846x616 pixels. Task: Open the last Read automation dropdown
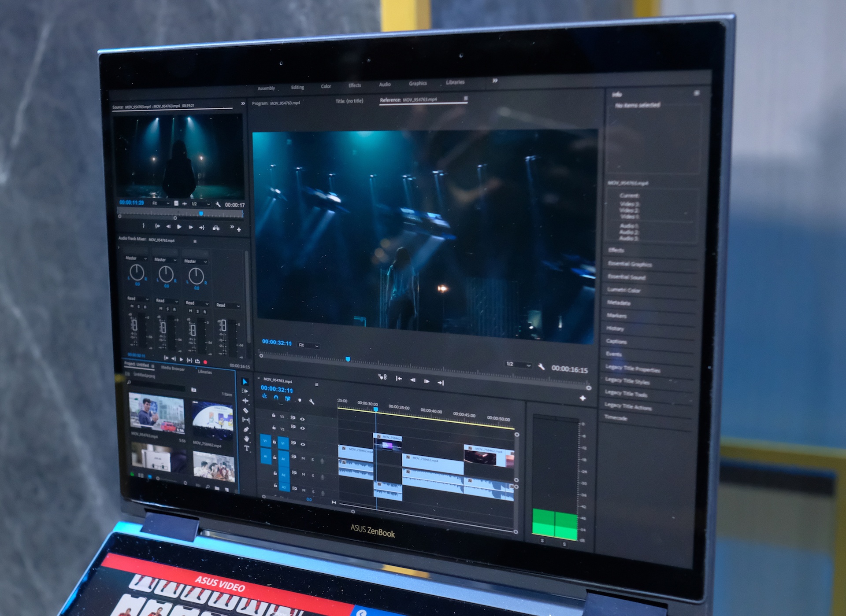point(228,305)
